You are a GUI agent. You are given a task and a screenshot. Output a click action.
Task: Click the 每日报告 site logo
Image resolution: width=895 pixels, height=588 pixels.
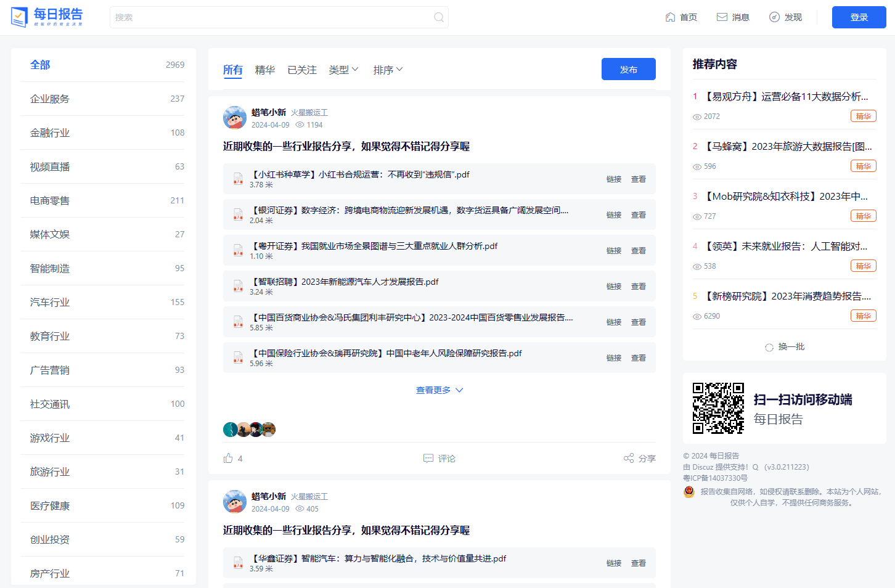coord(47,17)
